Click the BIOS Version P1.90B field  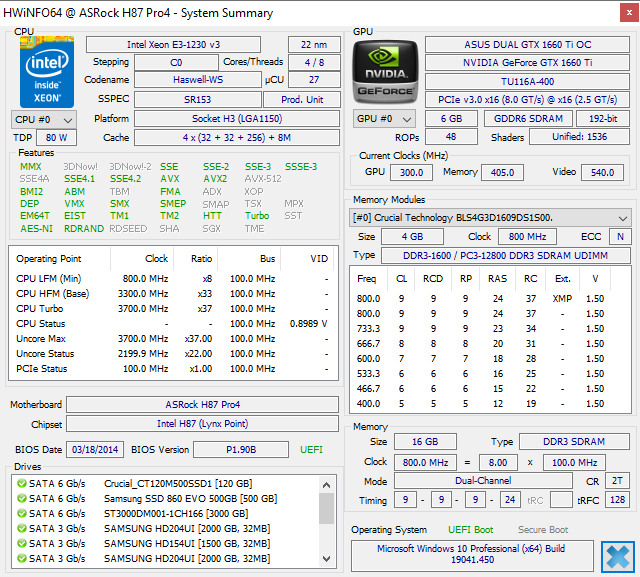pos(241,450)
